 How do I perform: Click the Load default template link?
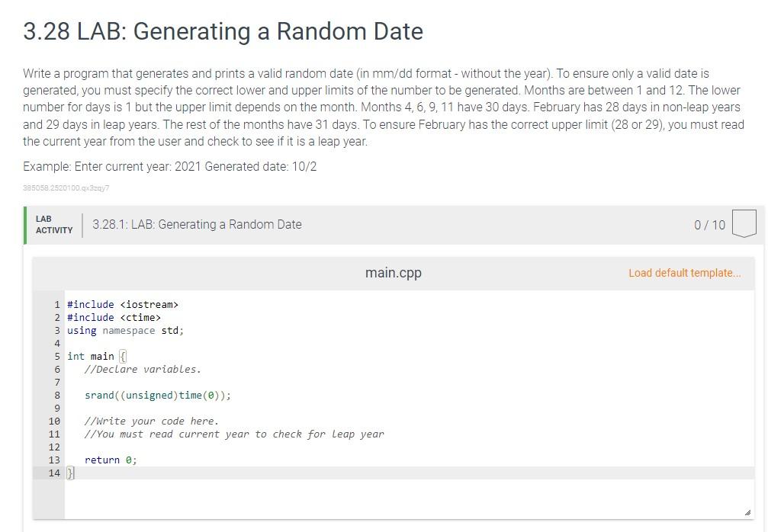click(x=684, y=273)
